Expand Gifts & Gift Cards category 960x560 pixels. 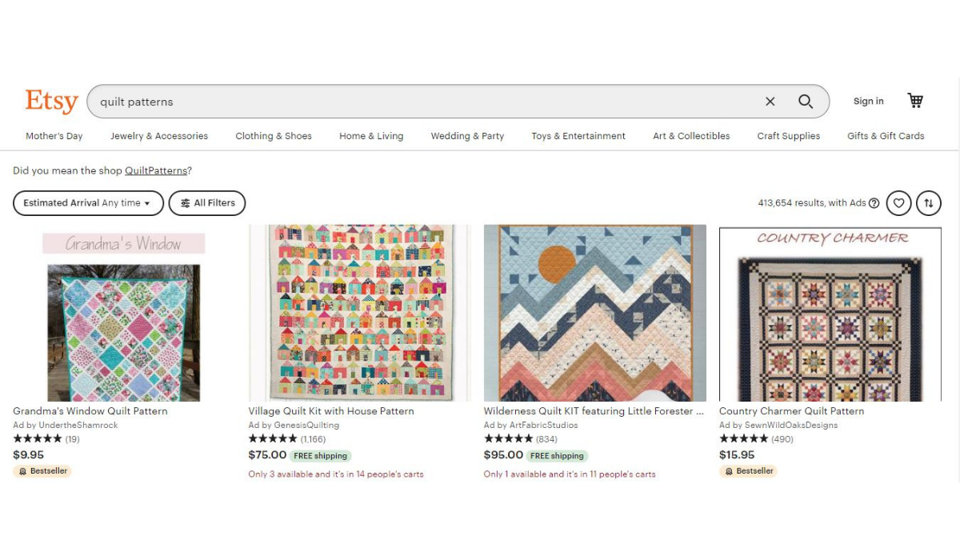(x=886, y=136)
